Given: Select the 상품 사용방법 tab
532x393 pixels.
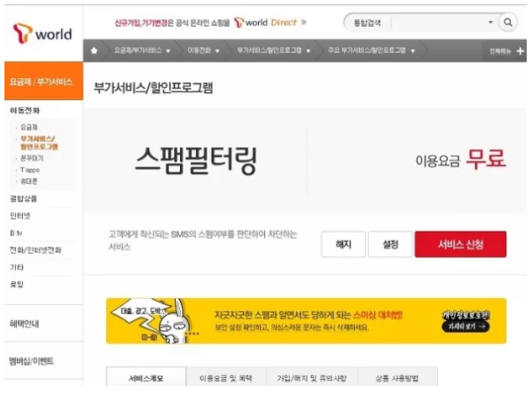Looking at the screenshot, I should click(397, 377).
